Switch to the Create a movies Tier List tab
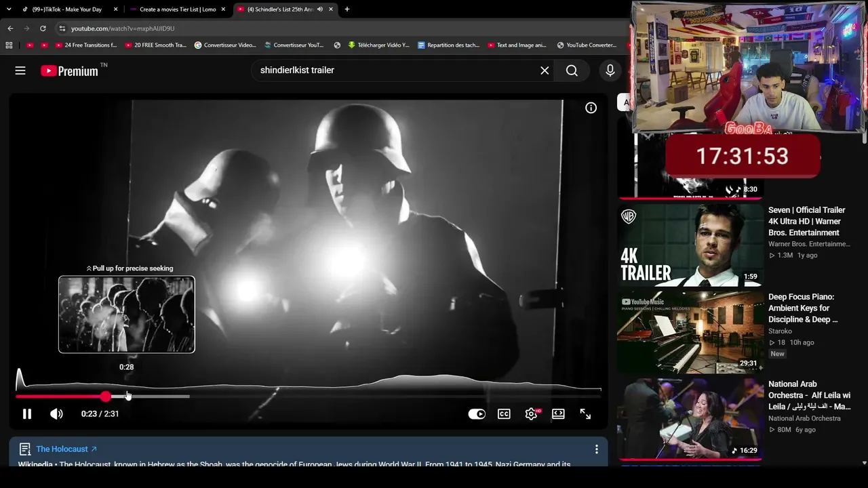This screenshot has width=868, height=488. click(178, 9)
